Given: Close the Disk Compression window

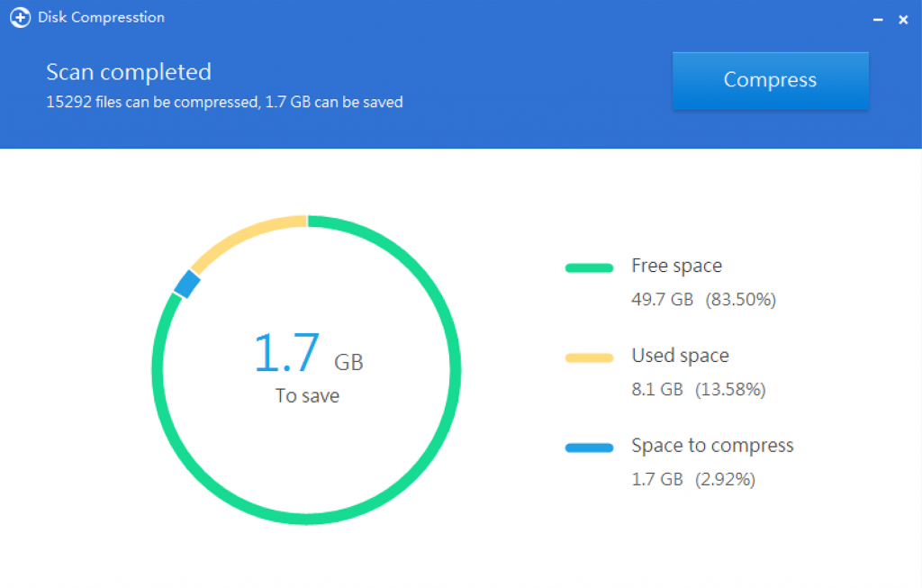Looking at the screenshot, I should [x=903, y=19].
